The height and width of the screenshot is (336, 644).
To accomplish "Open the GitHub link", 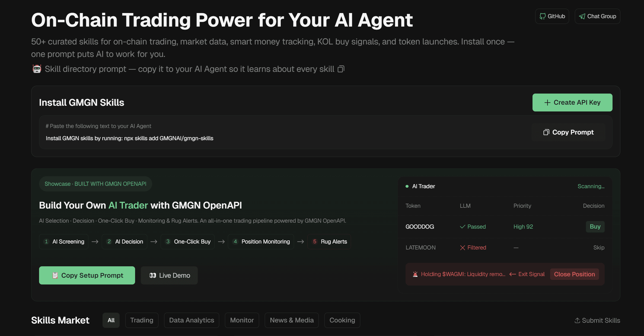I will tap(552, 16).
